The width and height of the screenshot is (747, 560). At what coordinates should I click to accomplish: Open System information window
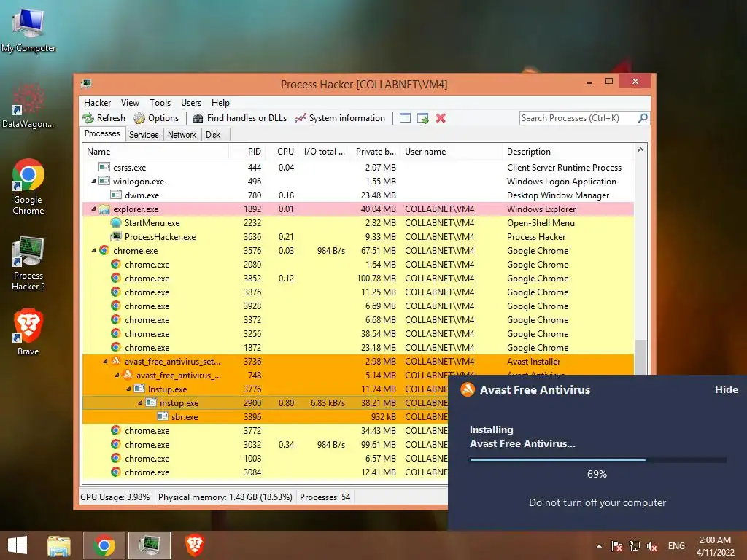pyautogui.click(x=340, y=118)
